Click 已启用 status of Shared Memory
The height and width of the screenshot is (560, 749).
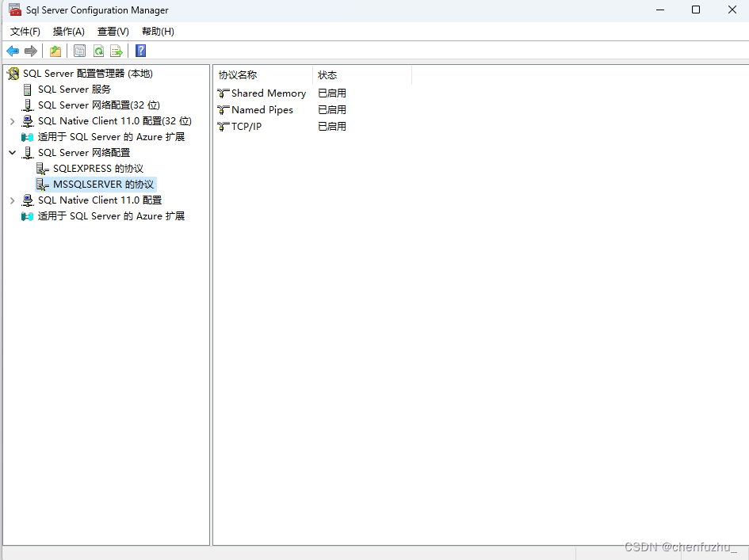(332, 93)
